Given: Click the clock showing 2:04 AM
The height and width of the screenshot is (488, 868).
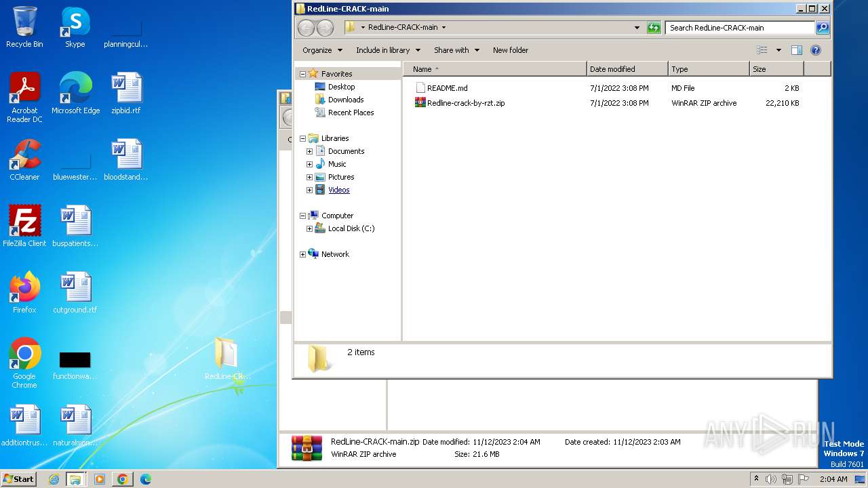Looking at the screenshot, I should [x=833, y=479].
